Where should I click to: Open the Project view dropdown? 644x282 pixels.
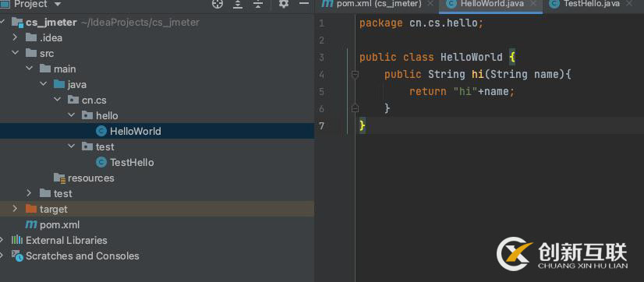[x=58, y=4]
